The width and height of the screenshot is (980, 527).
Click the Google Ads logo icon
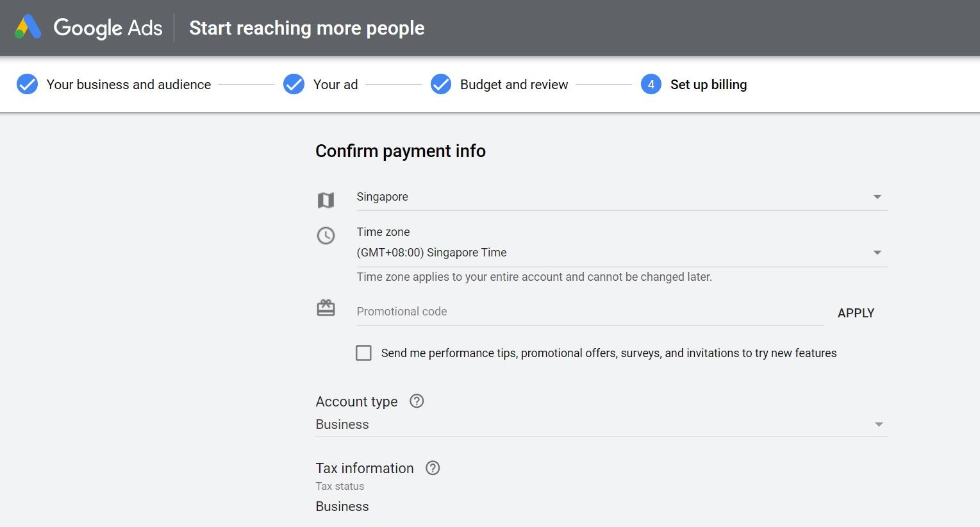[28, 28]
